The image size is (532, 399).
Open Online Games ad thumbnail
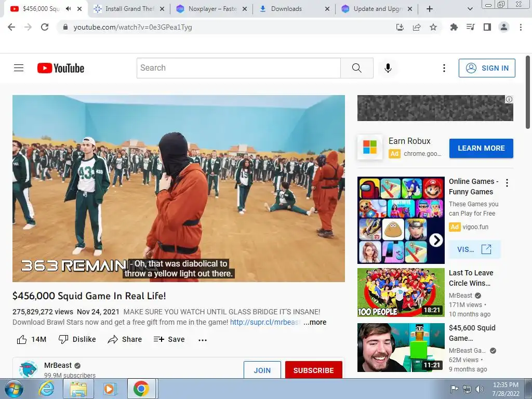click(x=401, y=220)
